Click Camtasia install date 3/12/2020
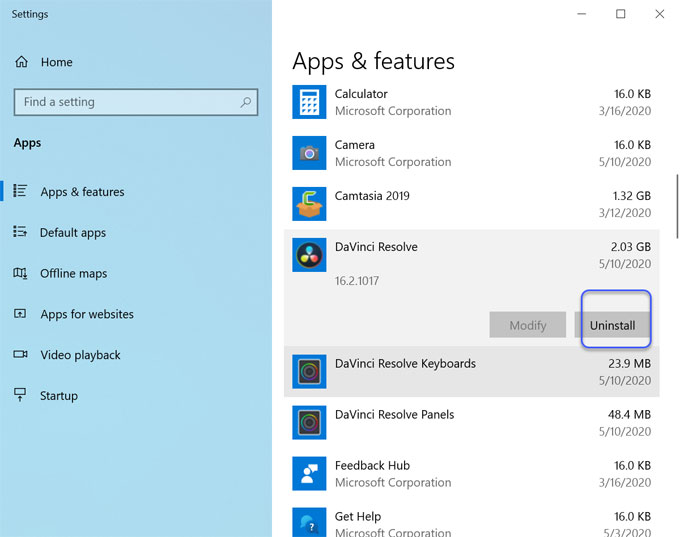Viewport: 680px width, 537px height. click(625, 213)
